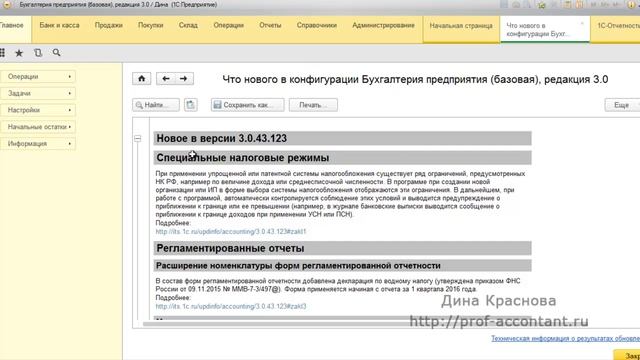Navigate back with the left arrow
Screen dimensions: 640x360
(x=166, y=78)
